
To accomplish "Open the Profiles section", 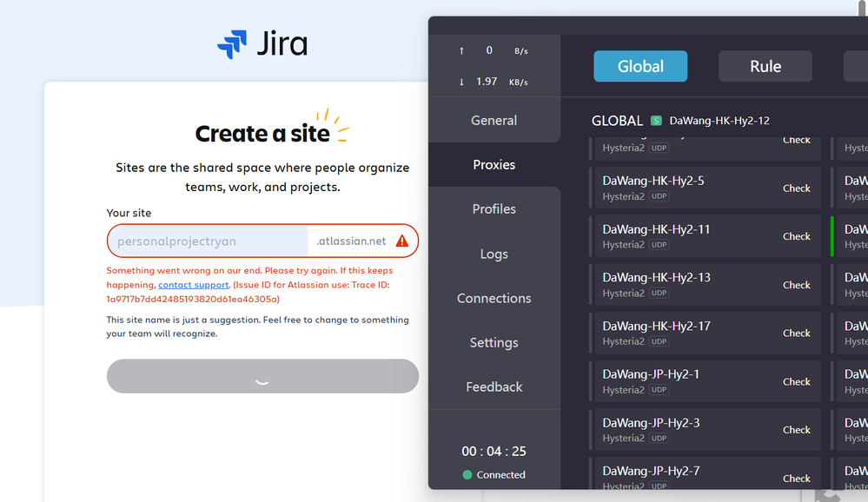I will tap(494, 208).
